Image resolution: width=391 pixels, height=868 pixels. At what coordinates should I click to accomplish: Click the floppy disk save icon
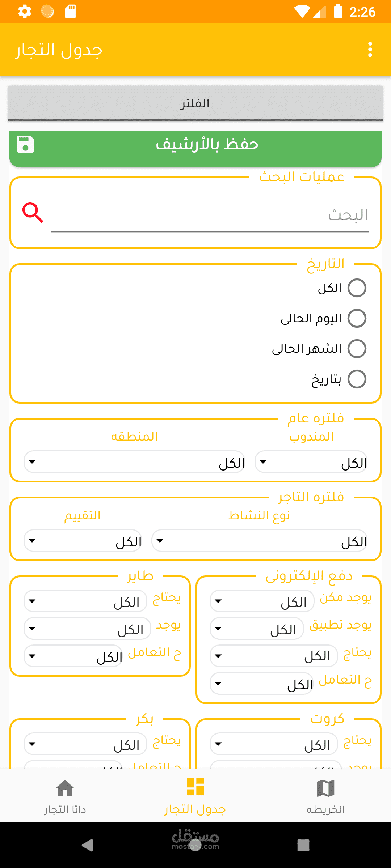coord(26,144)
